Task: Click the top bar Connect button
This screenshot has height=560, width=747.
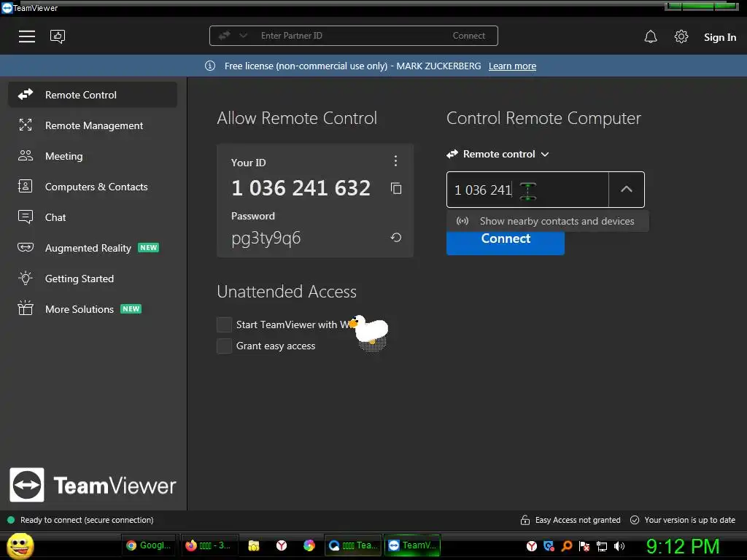Action: 469,36
